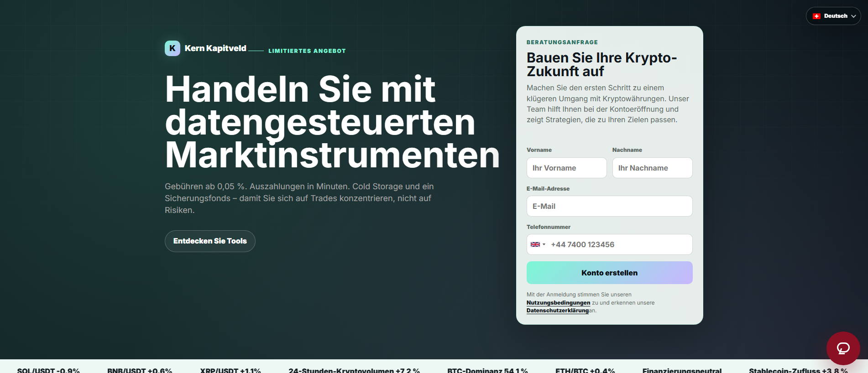Click the BERATUNGSANFRAGE label
This screenshot has width=868, height=373.
pos(562,42)
